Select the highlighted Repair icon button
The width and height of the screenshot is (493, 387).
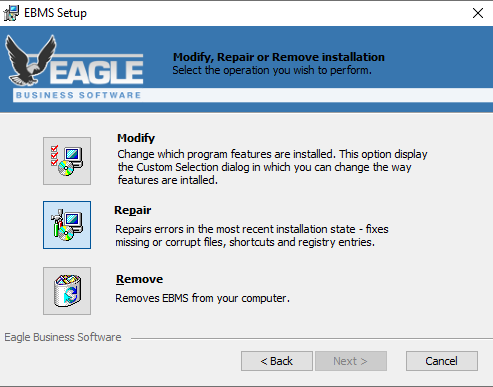pyautogui.click(x=67, y=225)
